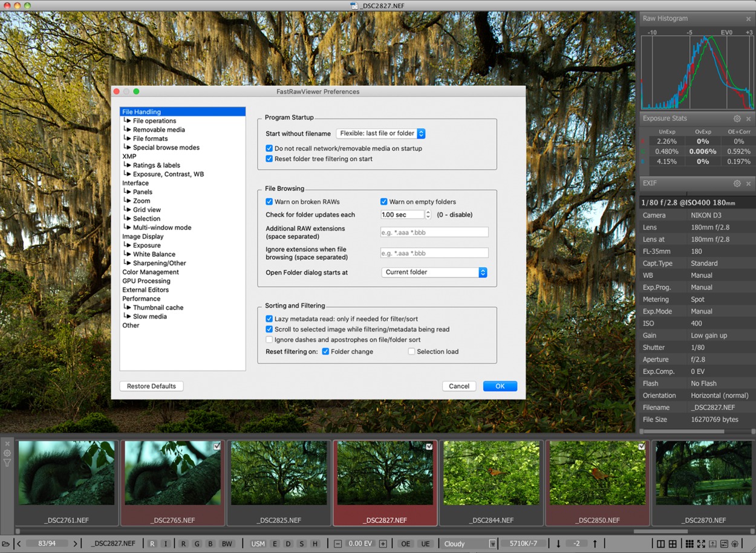Switch to grid view icon in bottom bar
The image size is (756, 553).
689,544
